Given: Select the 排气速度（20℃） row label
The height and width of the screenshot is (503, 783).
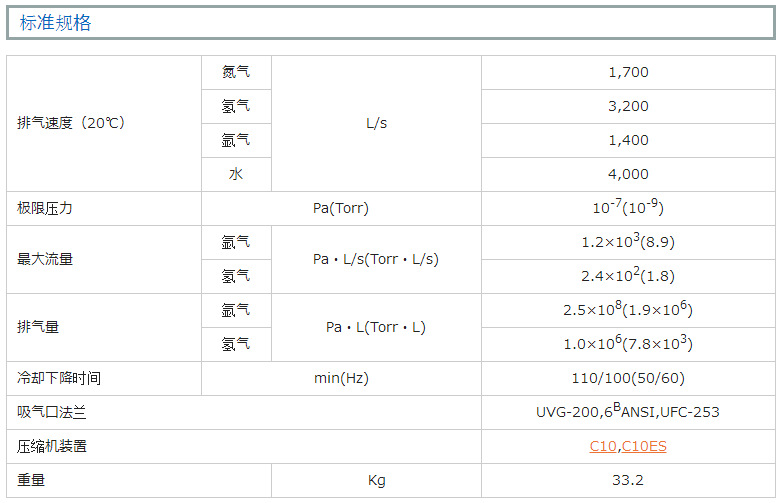Looking at the screenshot, I should 71,123.
